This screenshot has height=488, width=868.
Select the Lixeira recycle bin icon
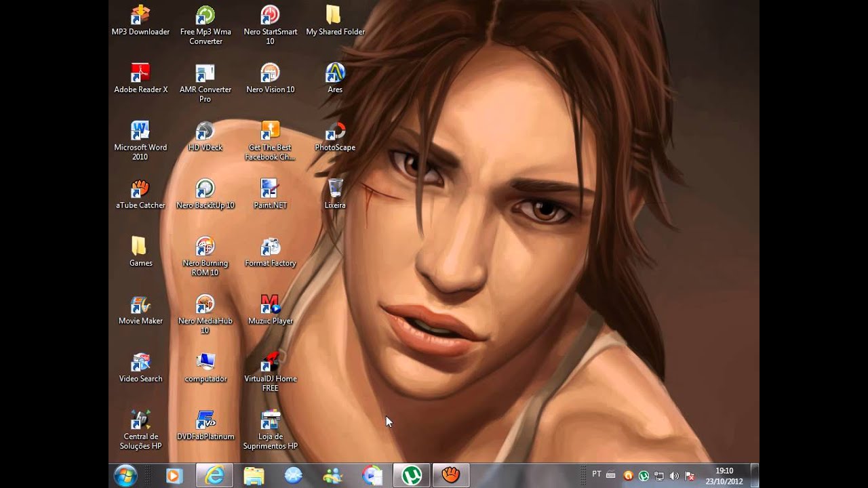335,194
